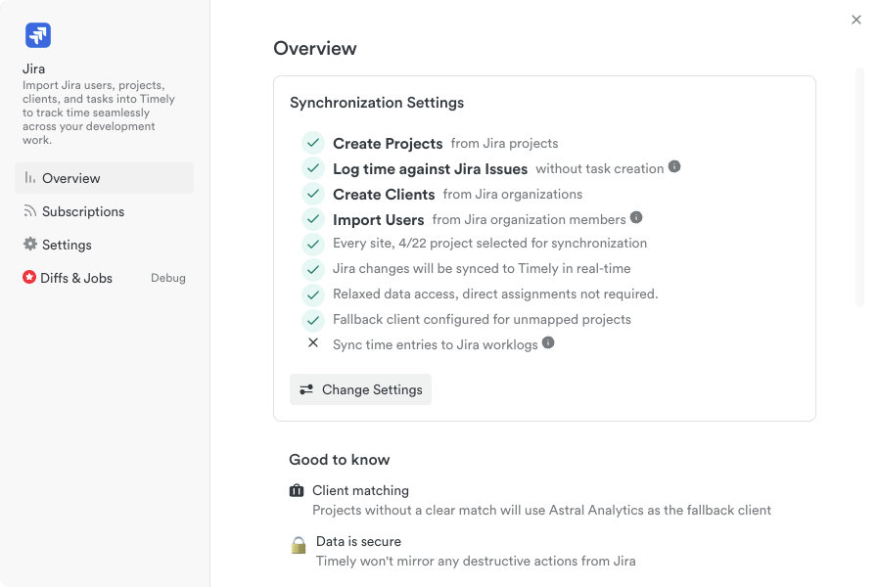This screenshot has height=588, width=878.
Task: Click the Jira logo icon
Action: [38, 36]
